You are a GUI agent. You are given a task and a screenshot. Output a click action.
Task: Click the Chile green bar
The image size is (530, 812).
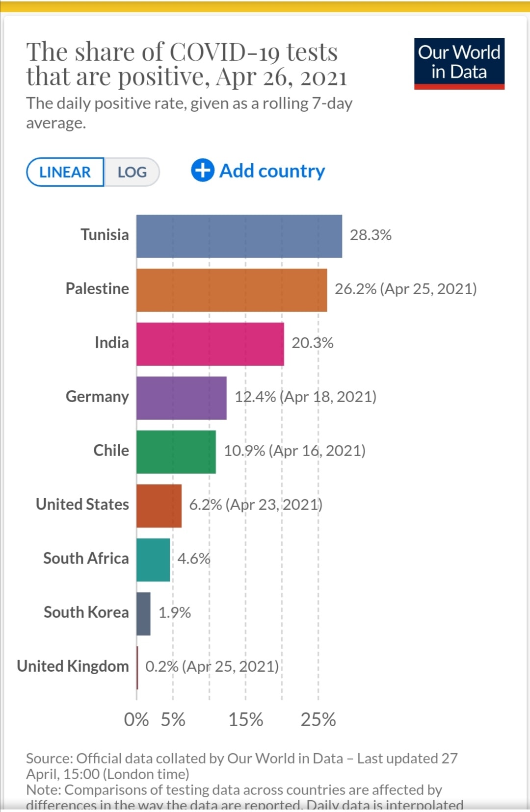[176, 452]
